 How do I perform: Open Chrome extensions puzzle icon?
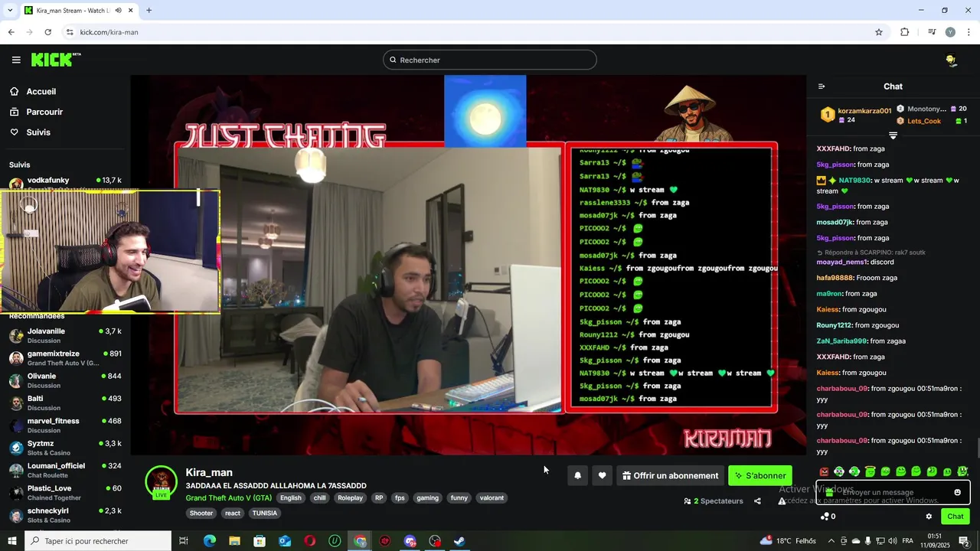click(x=904, y=32)
